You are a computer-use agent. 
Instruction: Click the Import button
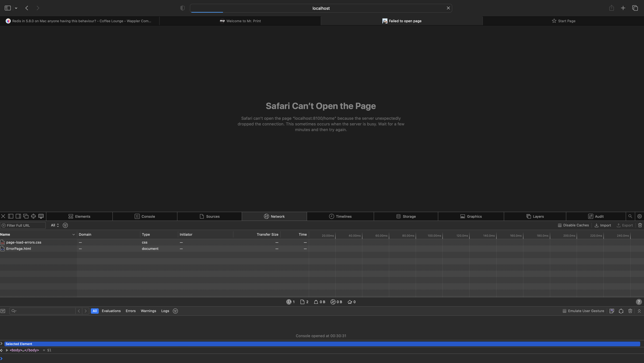point(603,225)
